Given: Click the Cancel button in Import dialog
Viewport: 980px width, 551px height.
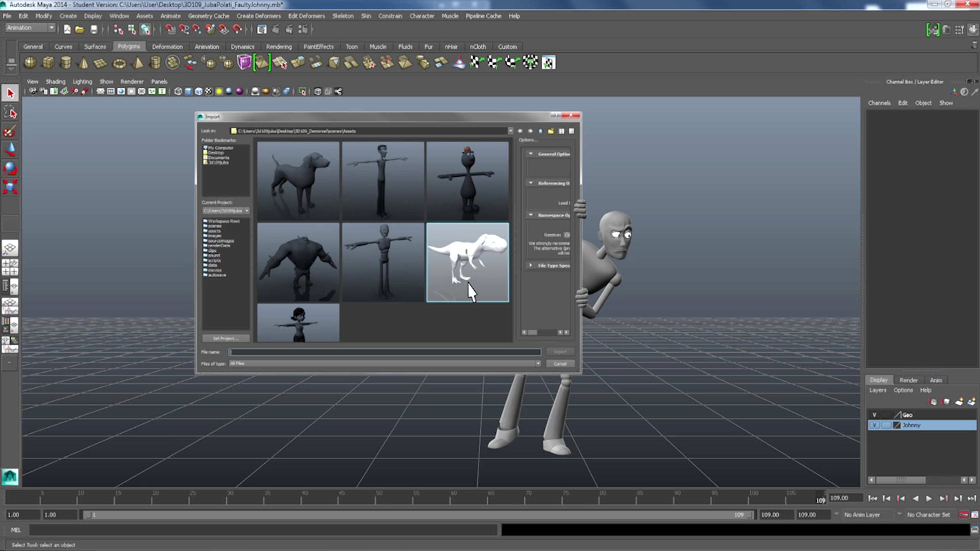Looking at the screenshot, I should [x=560, y=364].
